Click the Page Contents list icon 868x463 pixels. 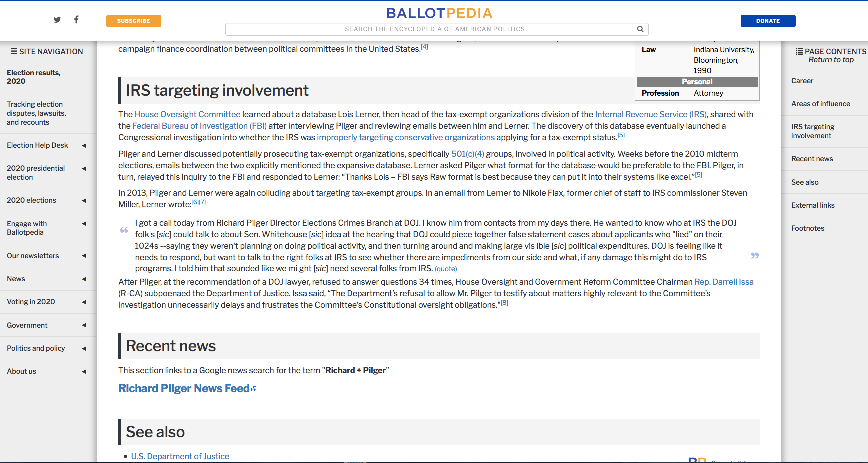pyautogui.click(x=799, y=51)
